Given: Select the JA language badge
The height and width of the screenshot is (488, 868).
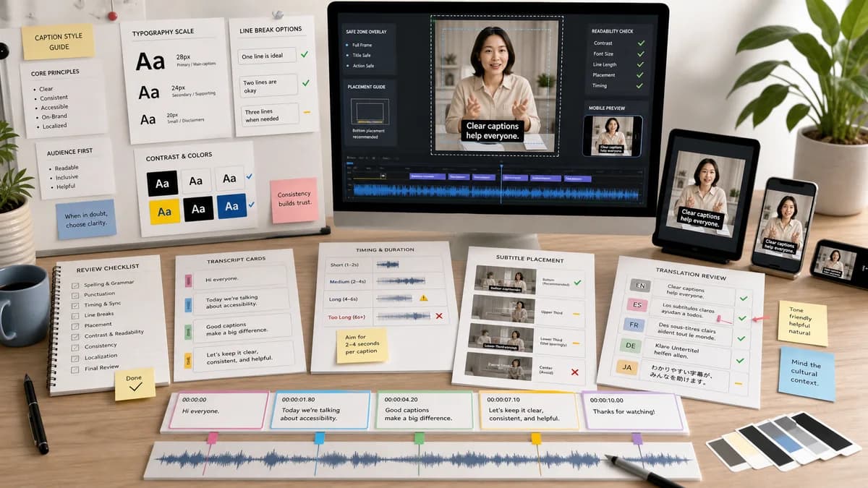Looking at the screenshot, I should click(x=626, y=367).
